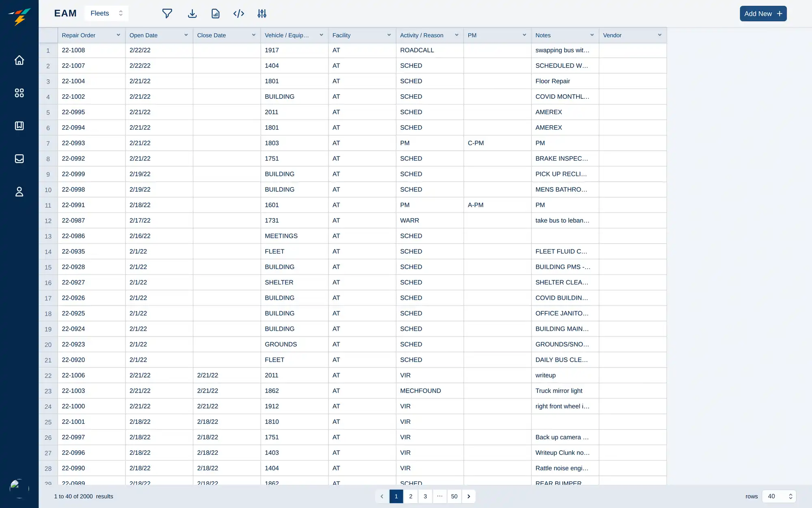
Task: Click the WARR activity cell
Action: point(430,221)
